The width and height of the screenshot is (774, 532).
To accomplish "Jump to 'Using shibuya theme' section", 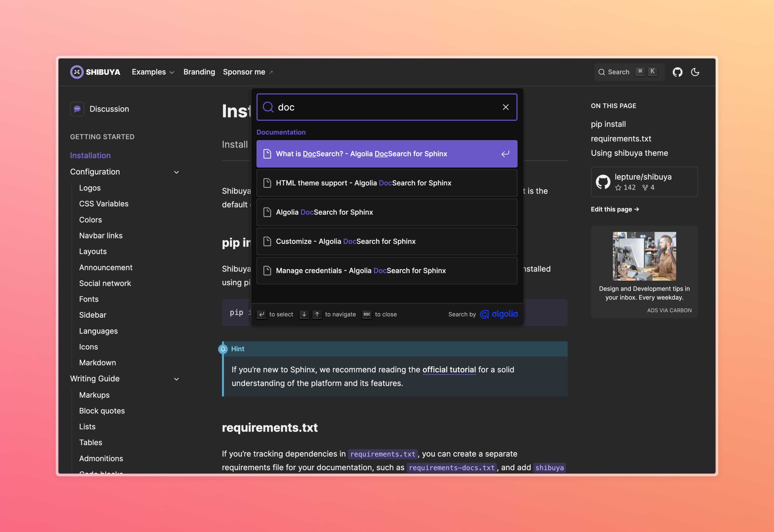I will (x=629, y=153).
